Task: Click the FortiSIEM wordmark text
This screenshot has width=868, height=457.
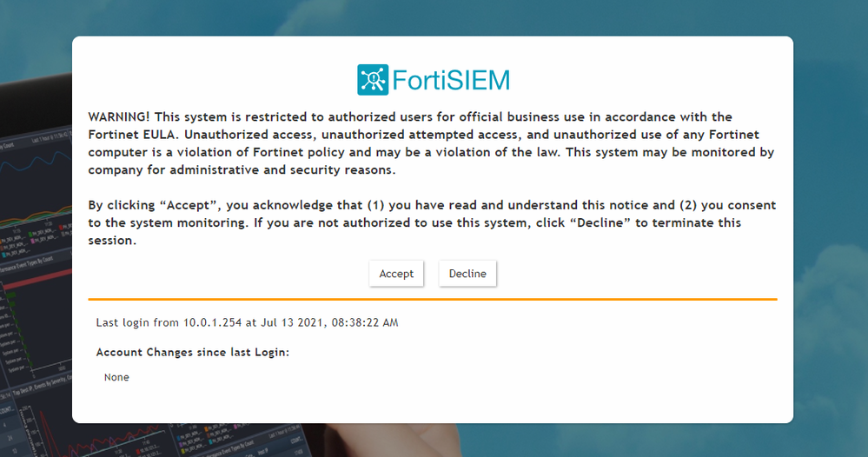Action: [x=450, y=81]
